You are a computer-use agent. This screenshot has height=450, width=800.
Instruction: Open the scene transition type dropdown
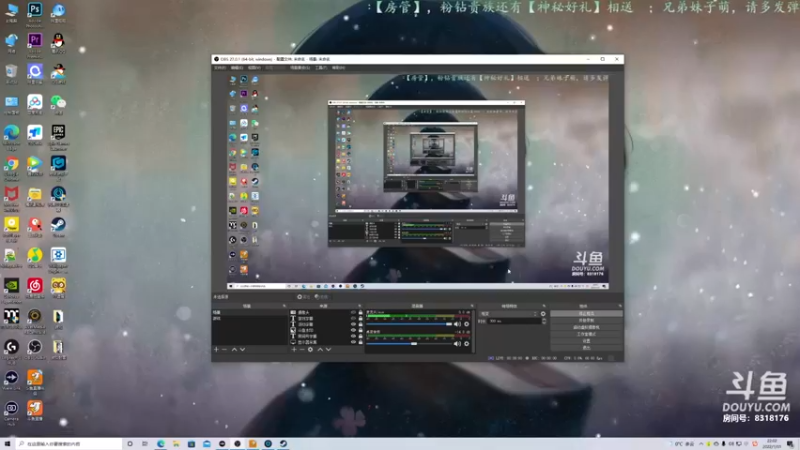point(509,314)
